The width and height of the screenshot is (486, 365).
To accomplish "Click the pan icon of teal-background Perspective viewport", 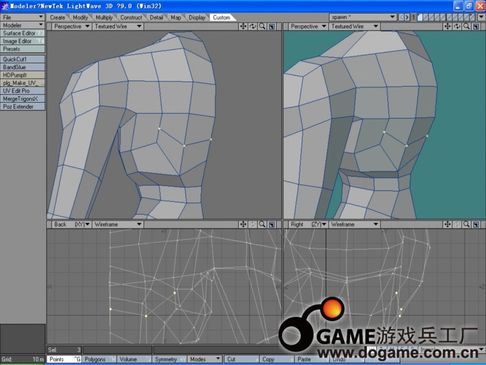I will (447, 26).
